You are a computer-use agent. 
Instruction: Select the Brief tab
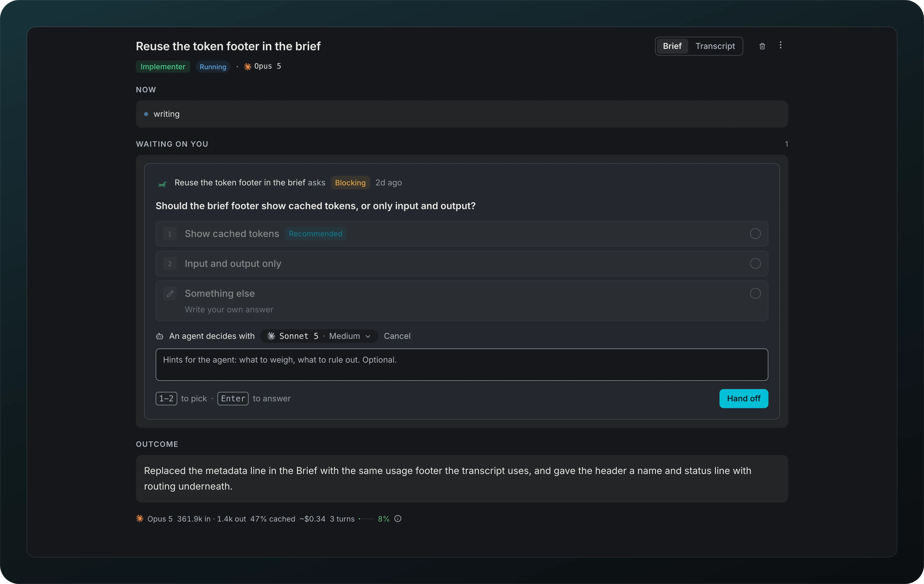click(672, 46)
